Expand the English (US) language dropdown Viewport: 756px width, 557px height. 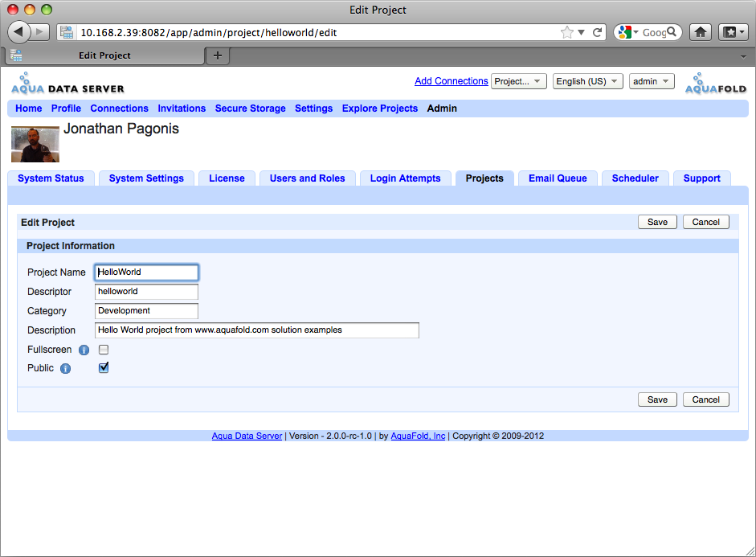pyautogui.click(x=588, y=81)
